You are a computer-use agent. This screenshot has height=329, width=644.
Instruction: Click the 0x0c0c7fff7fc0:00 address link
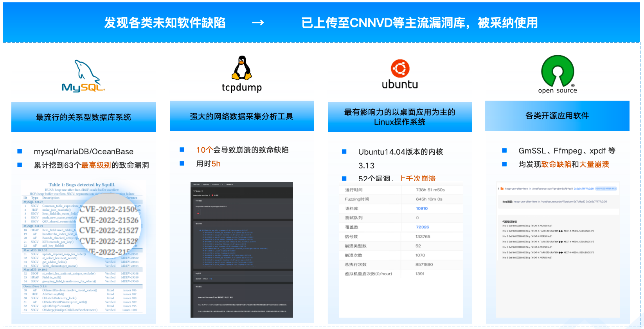click(x=583, y=189)
